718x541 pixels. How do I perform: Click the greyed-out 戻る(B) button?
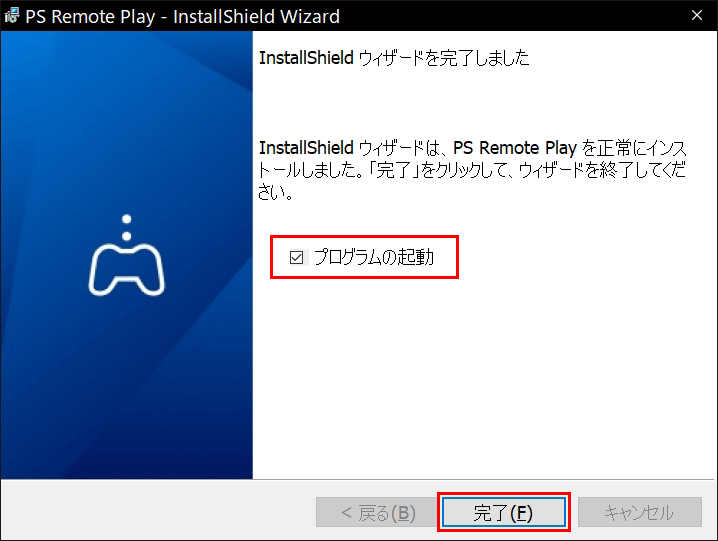(x=377, y=512)
